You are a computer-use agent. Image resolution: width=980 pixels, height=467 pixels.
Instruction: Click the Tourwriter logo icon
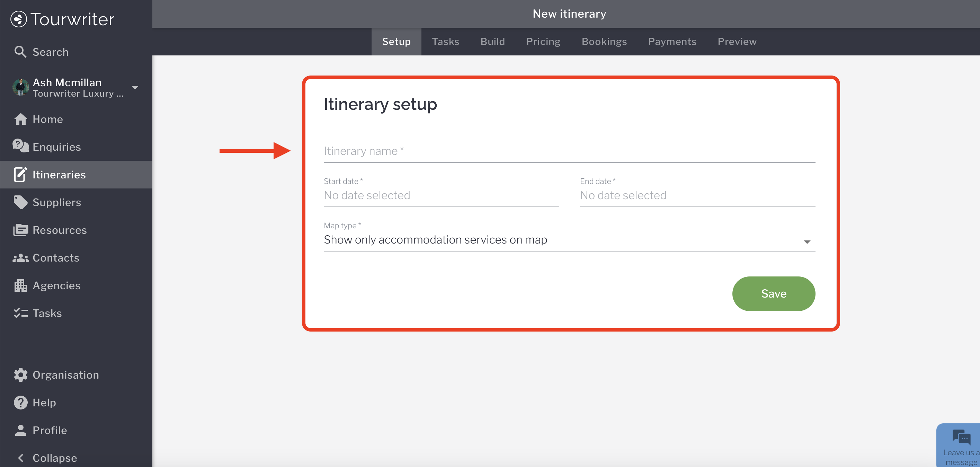(x=19, y=19)
